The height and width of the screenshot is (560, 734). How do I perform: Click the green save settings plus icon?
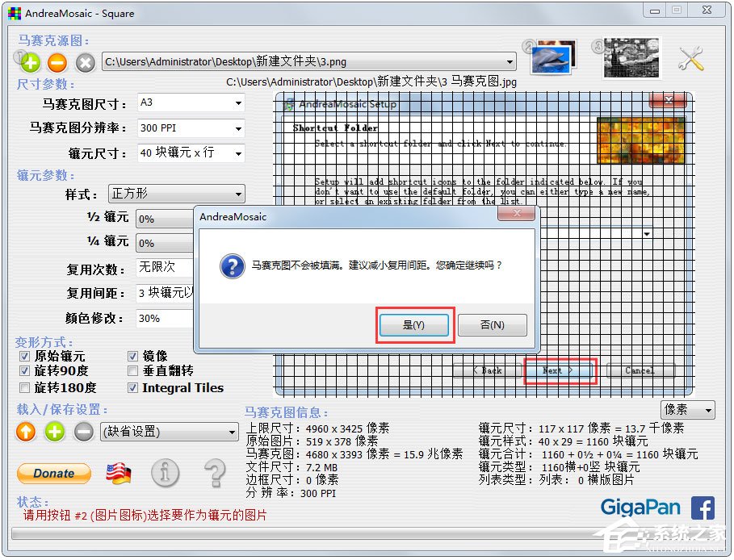tap(55, 432)
